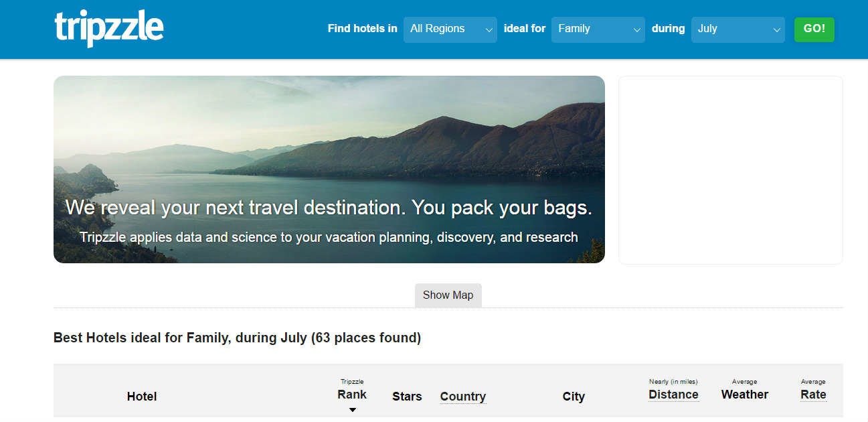Click the tripzzle logo
Image resolution: width=868 pixels, height=422 pixels.
(109, 29)
